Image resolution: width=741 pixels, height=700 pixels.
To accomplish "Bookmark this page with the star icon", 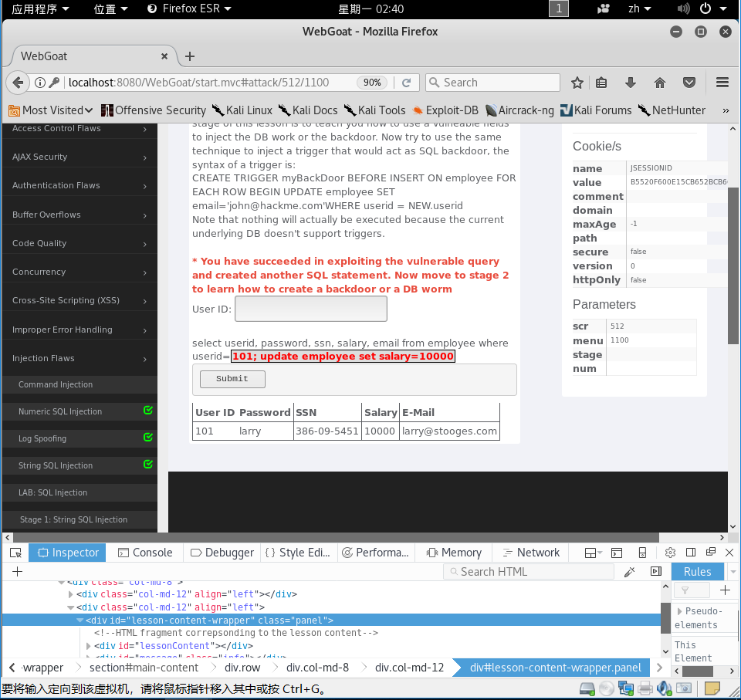I will pyautogui.click(x=577, y=83).
